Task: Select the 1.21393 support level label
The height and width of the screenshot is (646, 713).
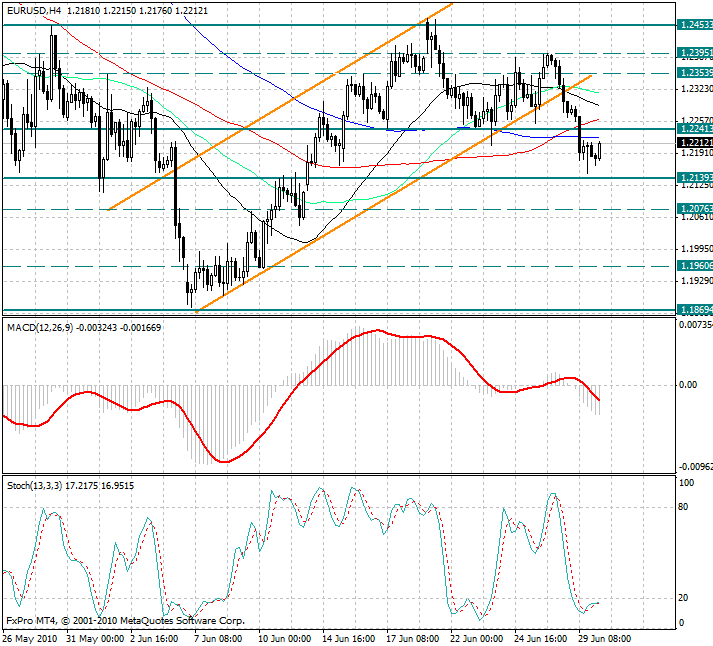Action: (x=694, y=177)
